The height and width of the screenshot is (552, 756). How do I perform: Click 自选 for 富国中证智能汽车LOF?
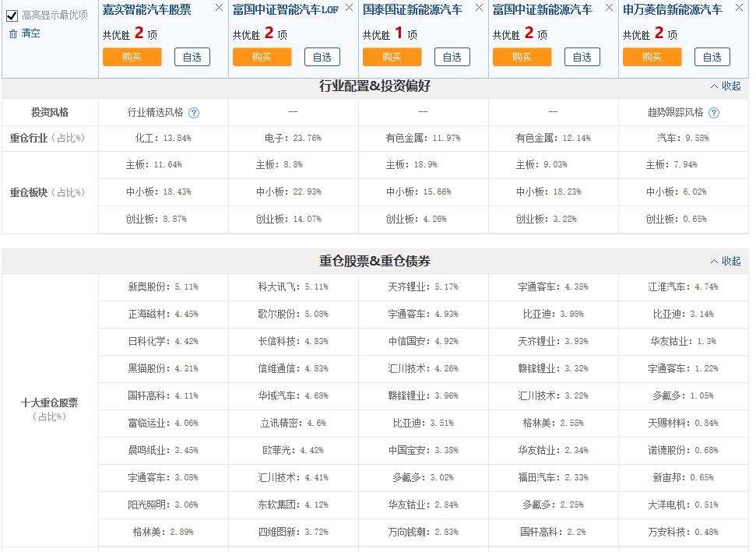tap(322, 57)
